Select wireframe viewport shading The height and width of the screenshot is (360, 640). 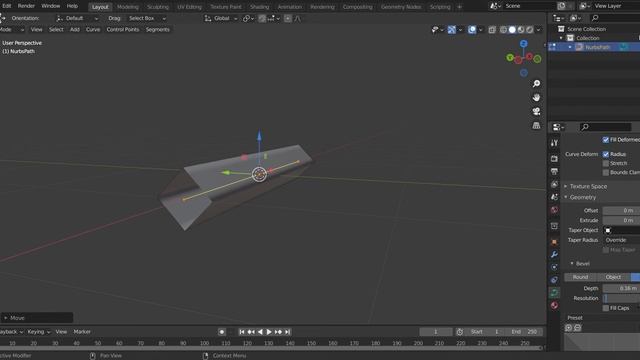click(504, 30)
